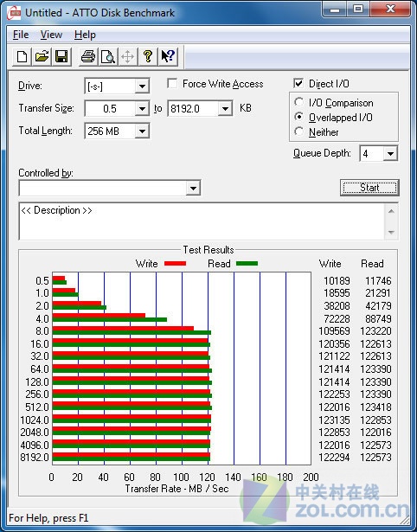The width and height of the screenshot is (417, 532).
Task: Click the Start benchmark button
Action: pos(369,188)
